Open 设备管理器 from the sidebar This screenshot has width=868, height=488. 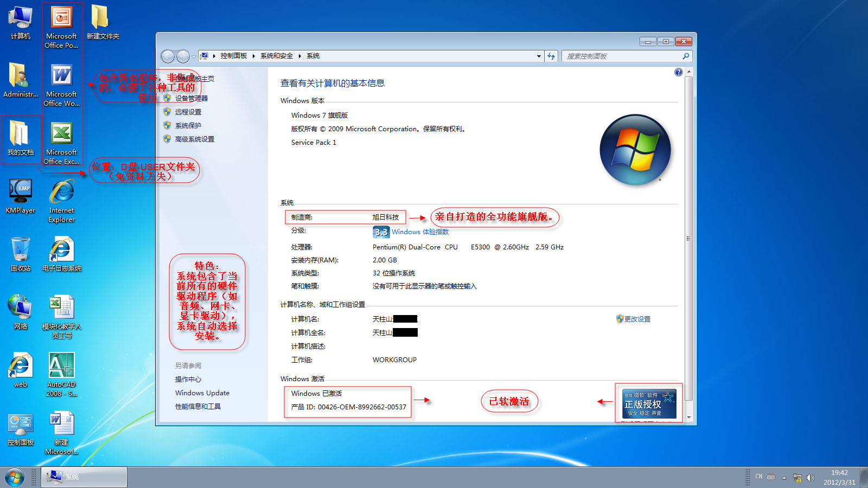point(191,98)
